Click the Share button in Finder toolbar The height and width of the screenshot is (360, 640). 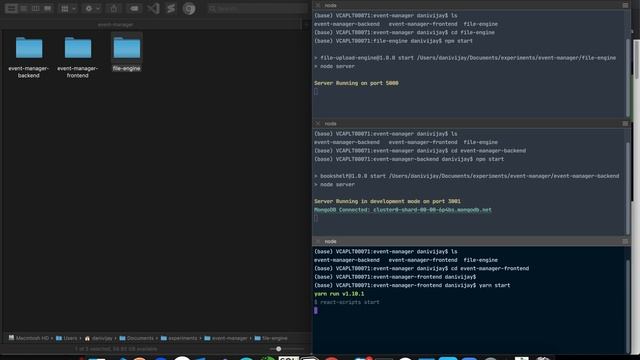[113, 8]
